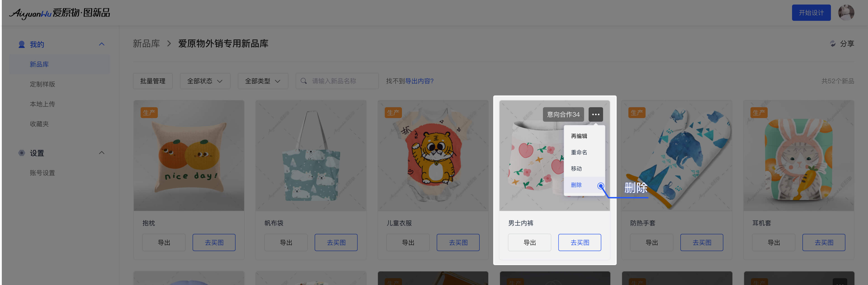Choose 重命名 from the context menu
The image size is (868, 285).
point(579,152)
